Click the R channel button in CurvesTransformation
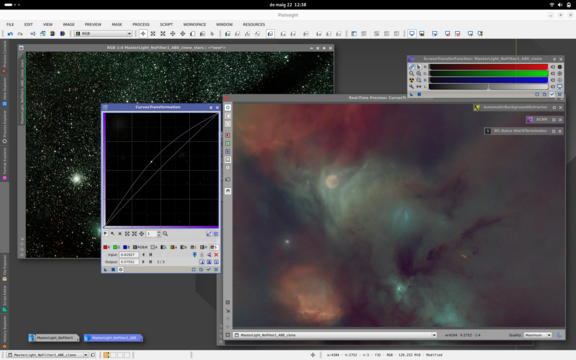576x360 pixels. [x=106, y=247]
